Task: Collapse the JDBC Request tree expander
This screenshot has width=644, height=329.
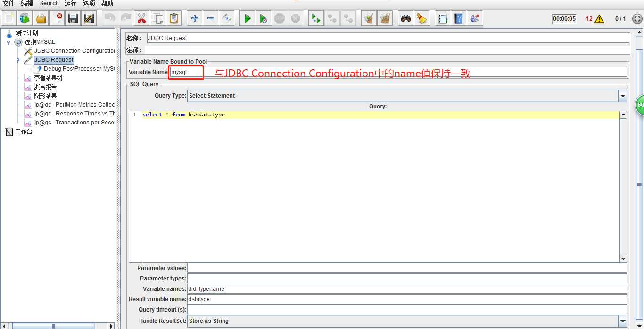Action: point(18,60)
